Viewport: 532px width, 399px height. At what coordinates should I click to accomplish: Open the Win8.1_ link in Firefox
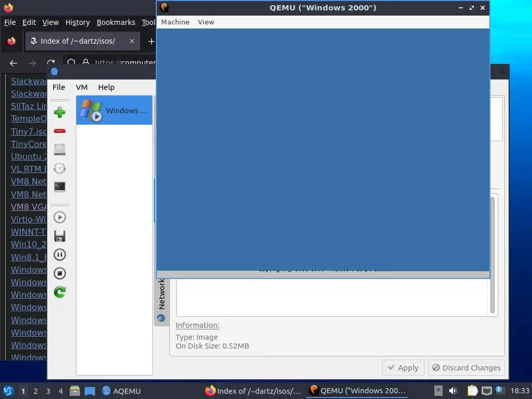pos(29,257)
